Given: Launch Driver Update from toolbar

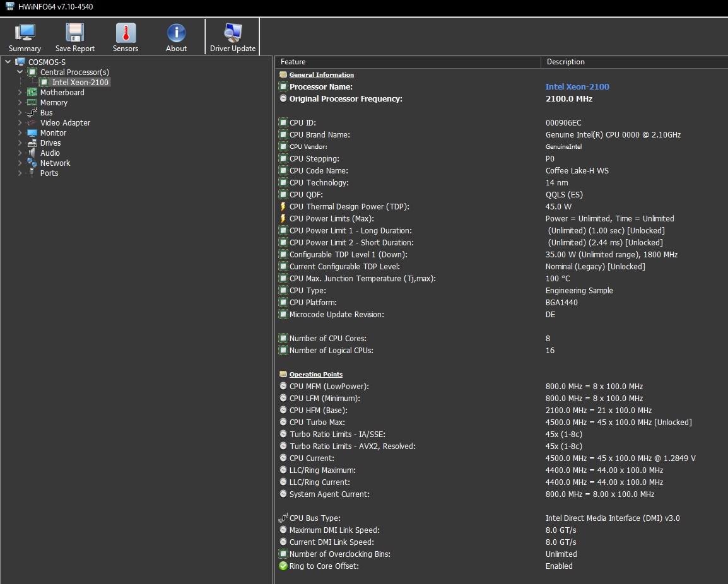Looking at the screenshot, I should coord(233,37).
